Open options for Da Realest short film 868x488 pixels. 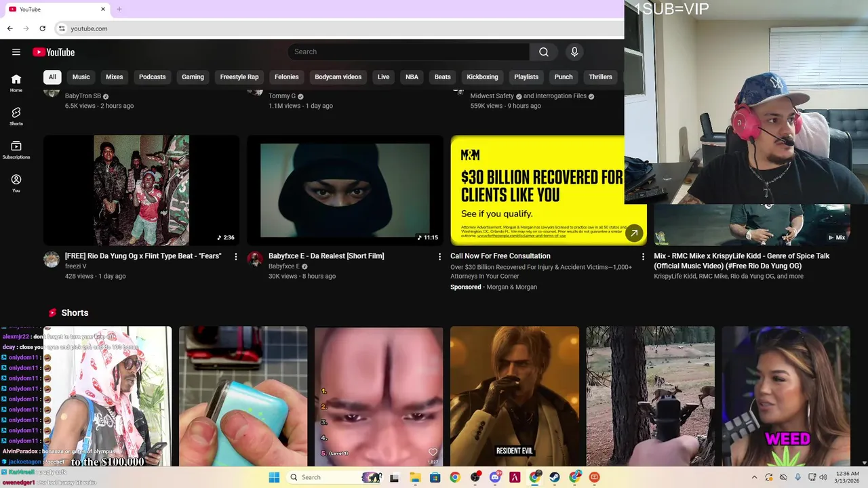pyautogui.click(x=439, y=257)
